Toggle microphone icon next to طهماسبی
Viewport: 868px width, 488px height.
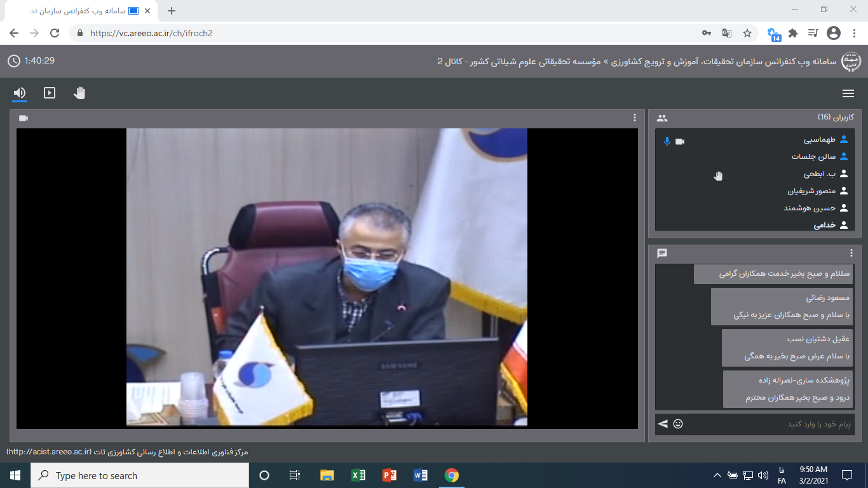(x=667, y=141)
